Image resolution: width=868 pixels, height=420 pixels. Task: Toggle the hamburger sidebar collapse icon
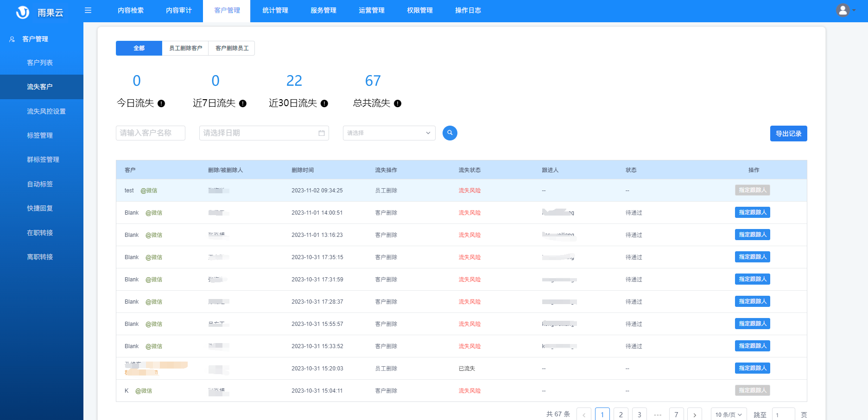tap(88, 10)
